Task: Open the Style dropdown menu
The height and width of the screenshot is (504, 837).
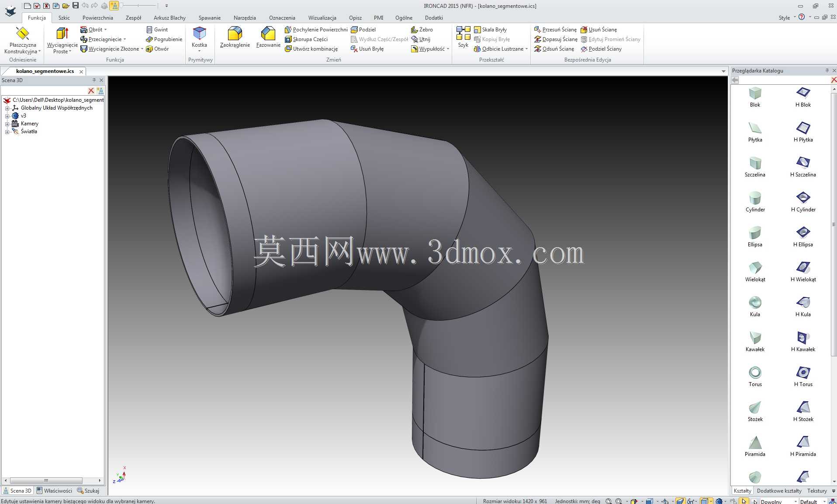Action: pos(786,17)
